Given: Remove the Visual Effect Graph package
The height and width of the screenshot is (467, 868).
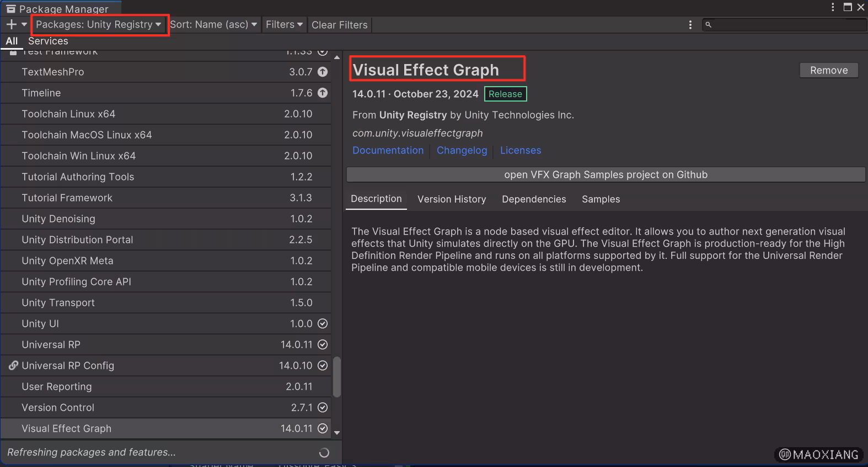Looking at the screenshot, I should 828,70.
